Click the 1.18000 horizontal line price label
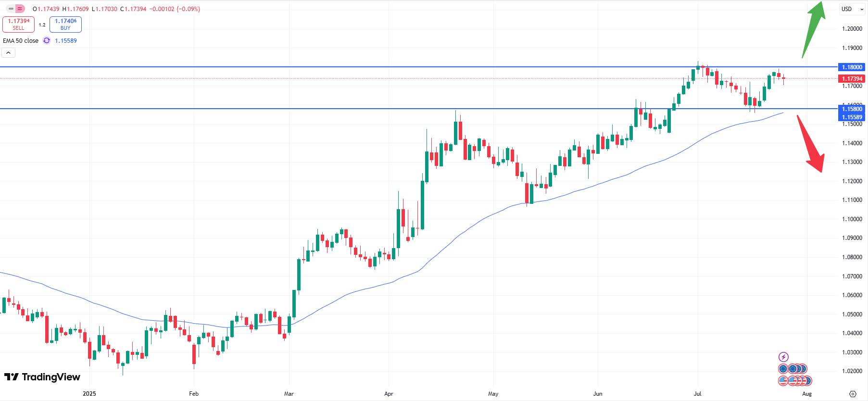Image resolution: width=868 pixels, height=401 pixels. coord(852,67)
